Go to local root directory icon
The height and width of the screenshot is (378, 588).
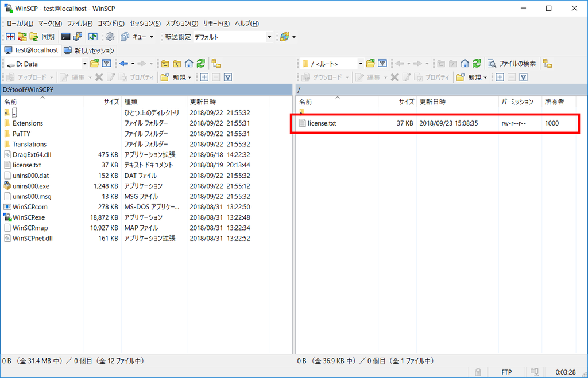pos(177,64)
